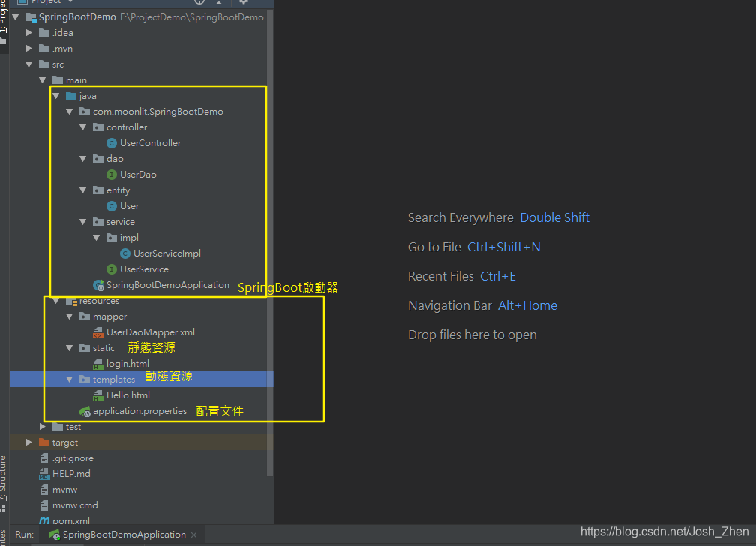Select the UserDaoMapper.xml file name
The image size is (756, 546).
coord(151,332)
